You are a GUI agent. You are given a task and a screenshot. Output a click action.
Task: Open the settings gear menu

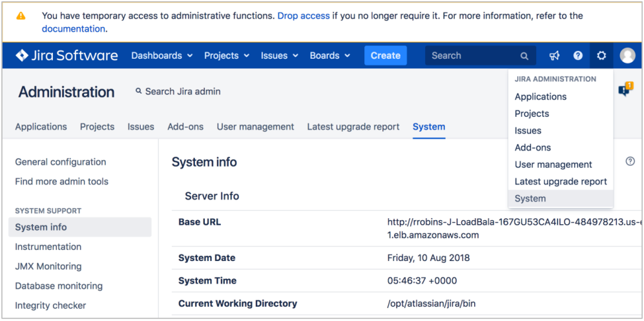coord(601,56)
